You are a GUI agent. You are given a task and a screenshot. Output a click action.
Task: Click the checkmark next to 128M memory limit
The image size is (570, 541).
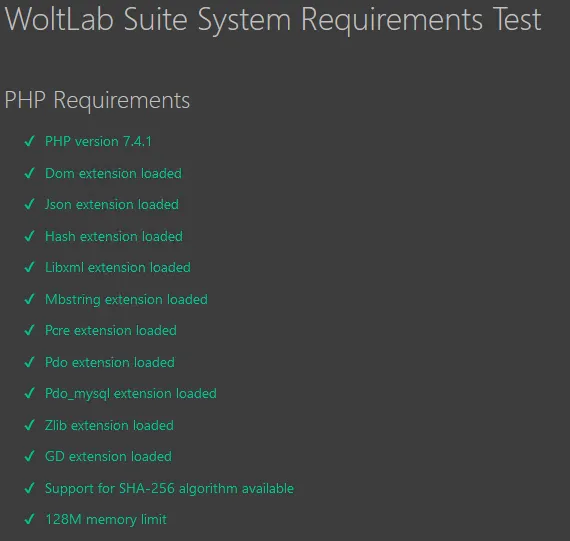tap(29, 519)
